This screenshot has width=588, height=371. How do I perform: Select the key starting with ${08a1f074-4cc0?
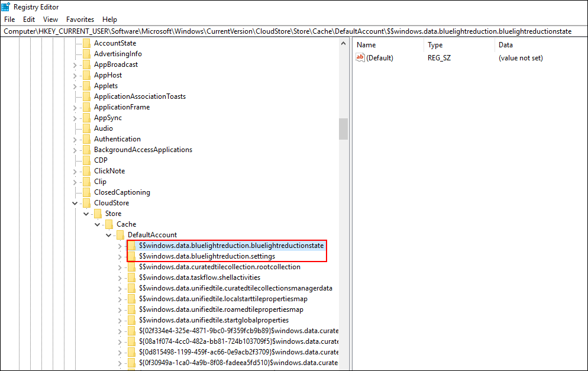[x=238, y=341]
